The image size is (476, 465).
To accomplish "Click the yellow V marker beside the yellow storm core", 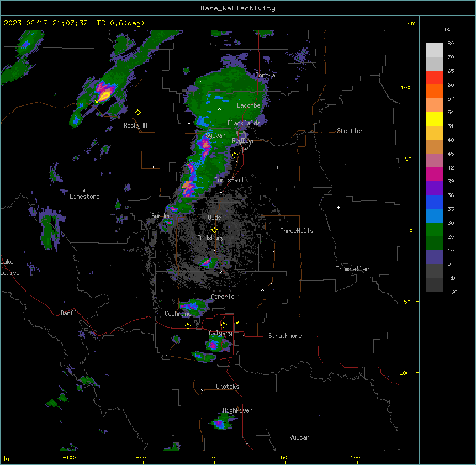I will (97, 102).
